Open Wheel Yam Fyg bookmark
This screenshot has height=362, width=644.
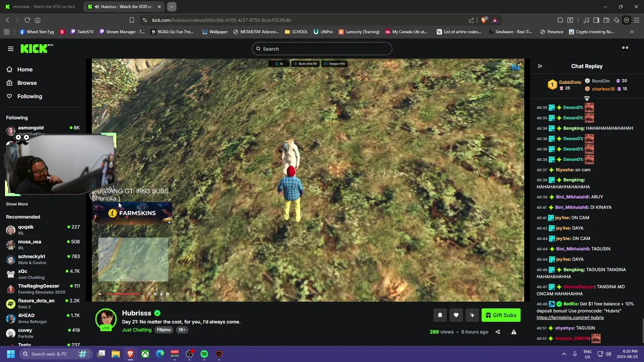[x=36, y=32]
